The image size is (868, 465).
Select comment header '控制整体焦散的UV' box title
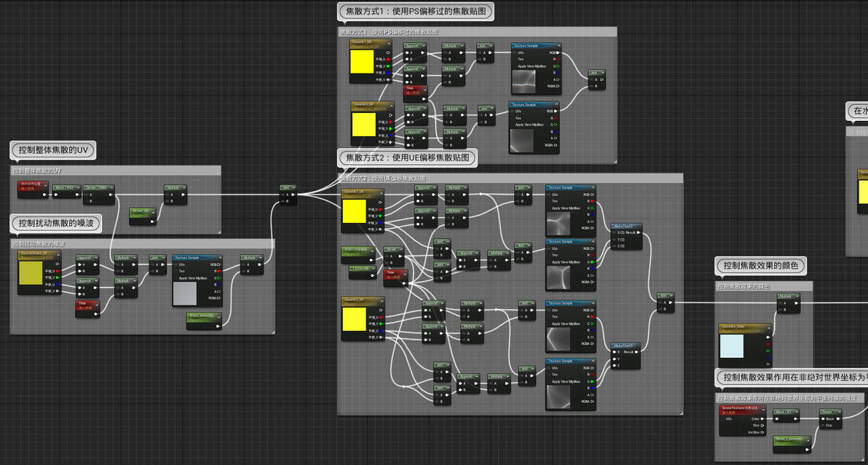point(36,171)
